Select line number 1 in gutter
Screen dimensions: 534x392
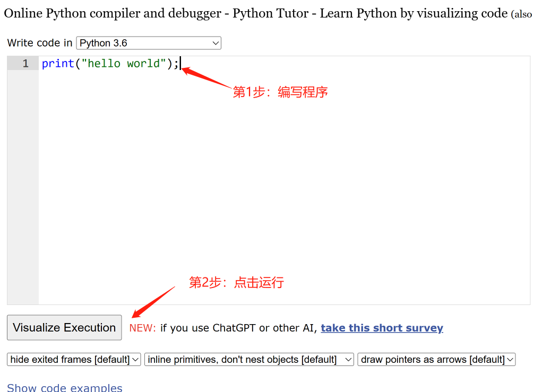pyautogui.click(x=25, y=63)
